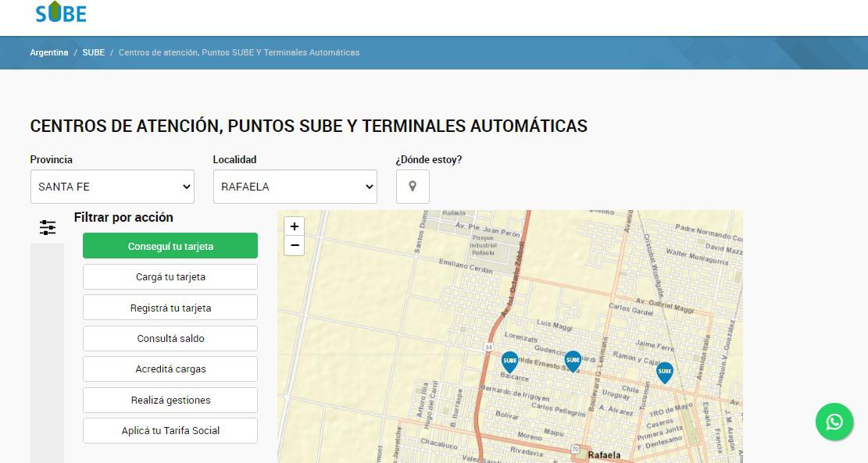The width and height of the screenshot is (868, 463).
Task: Click the Filtrar por acción heading
Action: [123, 217]
